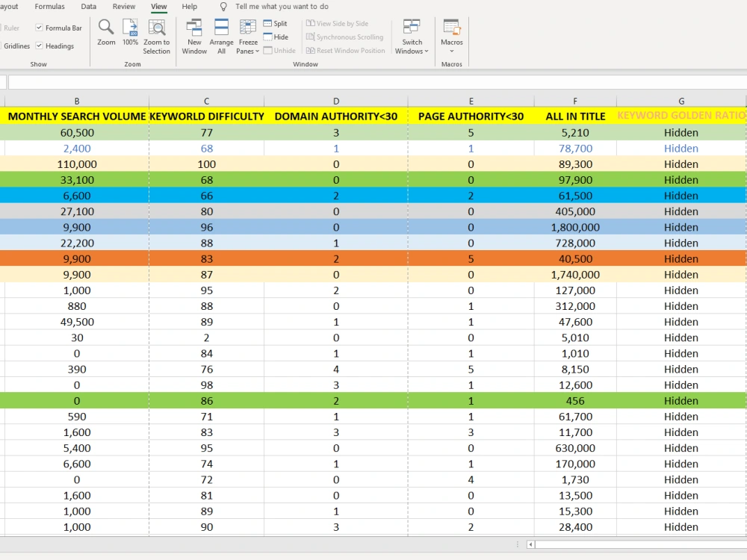Open a New Window

pyautogui.click(x=194, y=37)
